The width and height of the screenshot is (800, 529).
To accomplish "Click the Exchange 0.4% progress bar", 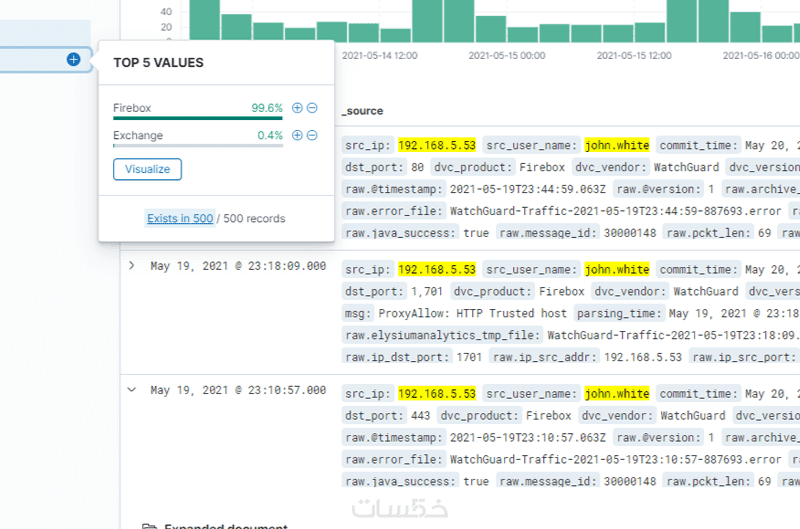I will (198, 146).
